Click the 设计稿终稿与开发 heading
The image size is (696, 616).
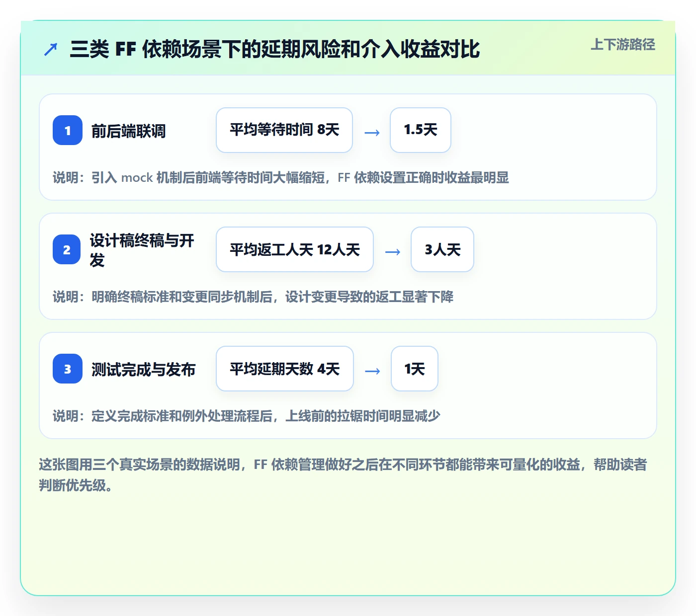[x=142, y=250]
